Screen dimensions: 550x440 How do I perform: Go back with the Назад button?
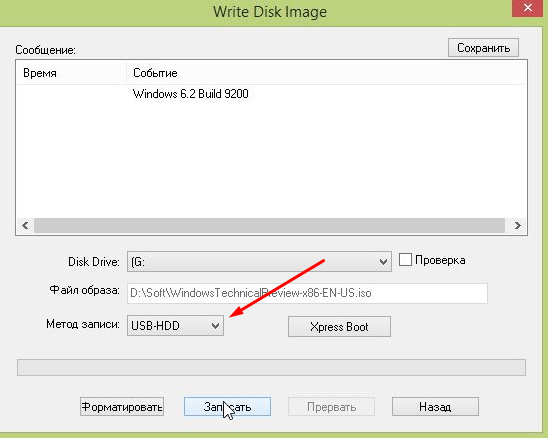coord(435,407)
